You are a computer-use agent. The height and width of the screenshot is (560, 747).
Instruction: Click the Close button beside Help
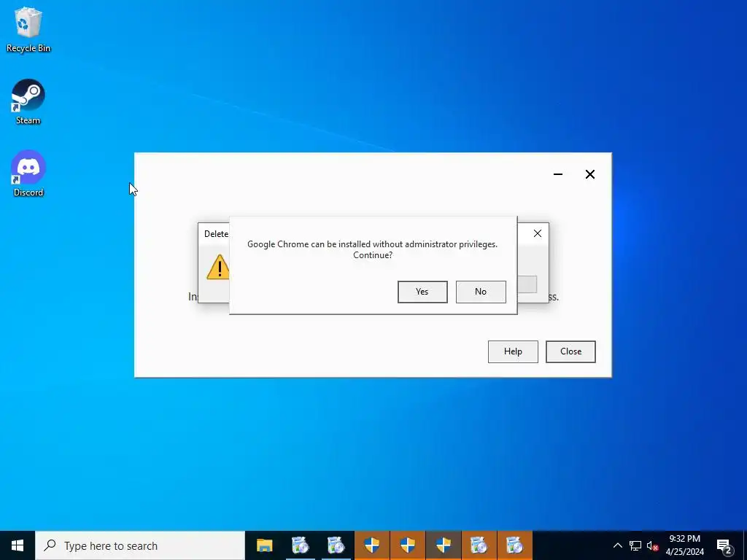point(570,351)
